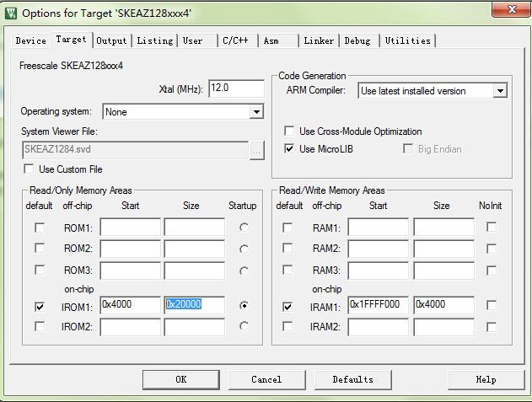Click the ROM1 Start field
This screenshot has width=532, height=402.
131,228
